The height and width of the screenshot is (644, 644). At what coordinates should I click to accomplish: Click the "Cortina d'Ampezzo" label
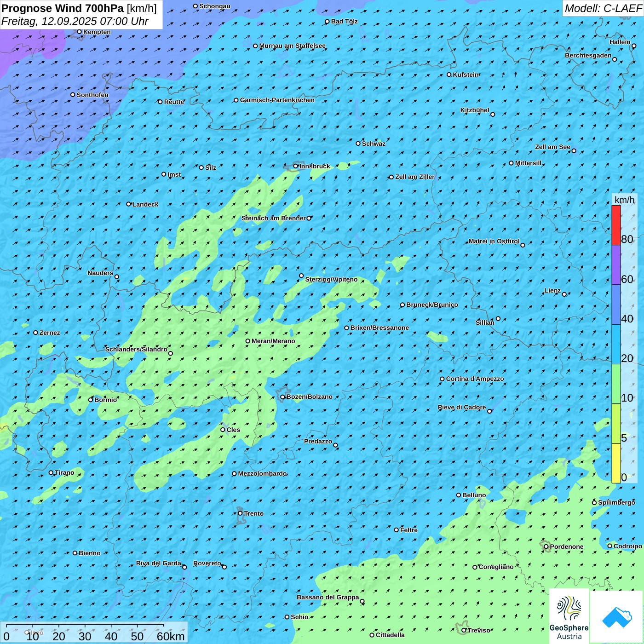click(475, 379)
